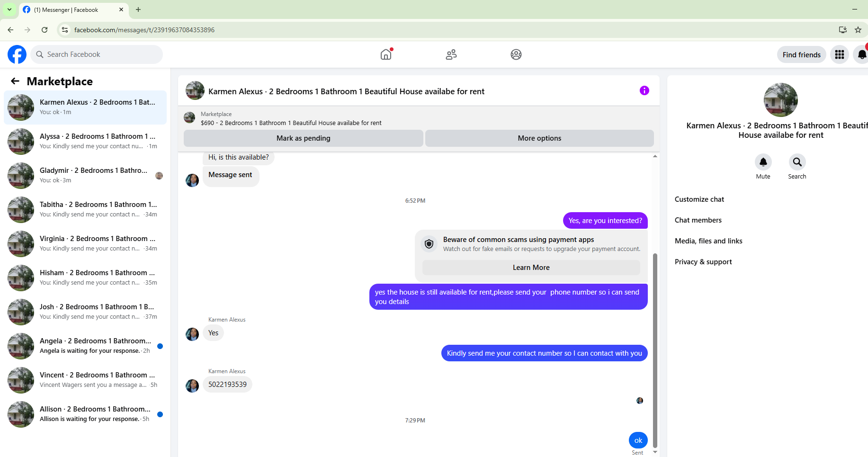
Task: Open the tab search dropdown arrow
Action: click(x=9, y=9)
